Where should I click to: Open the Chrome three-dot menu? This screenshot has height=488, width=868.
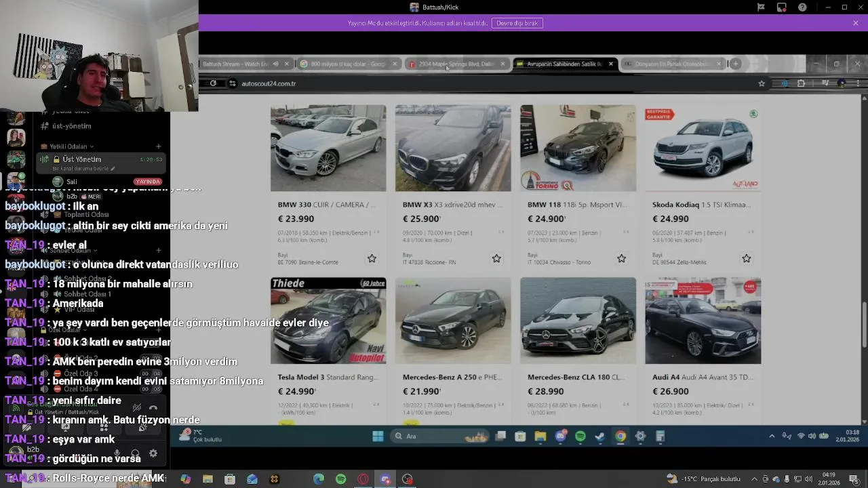pos(856,83)
